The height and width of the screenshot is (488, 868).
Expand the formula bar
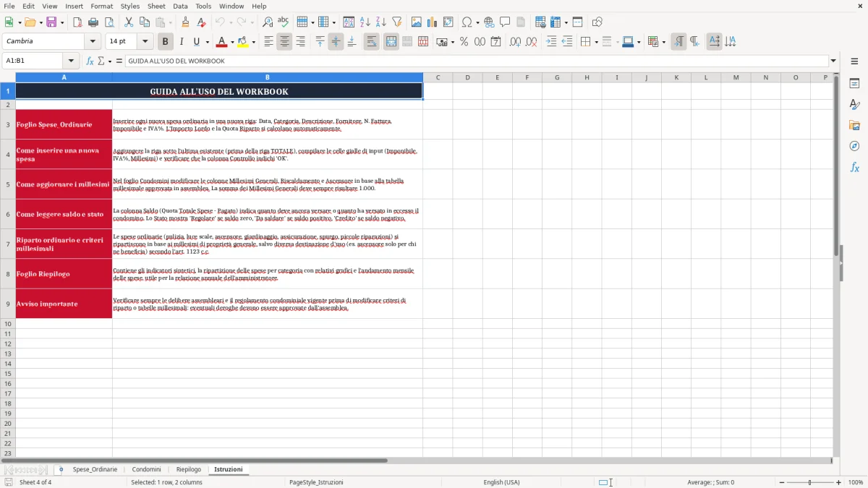point(833,61)
